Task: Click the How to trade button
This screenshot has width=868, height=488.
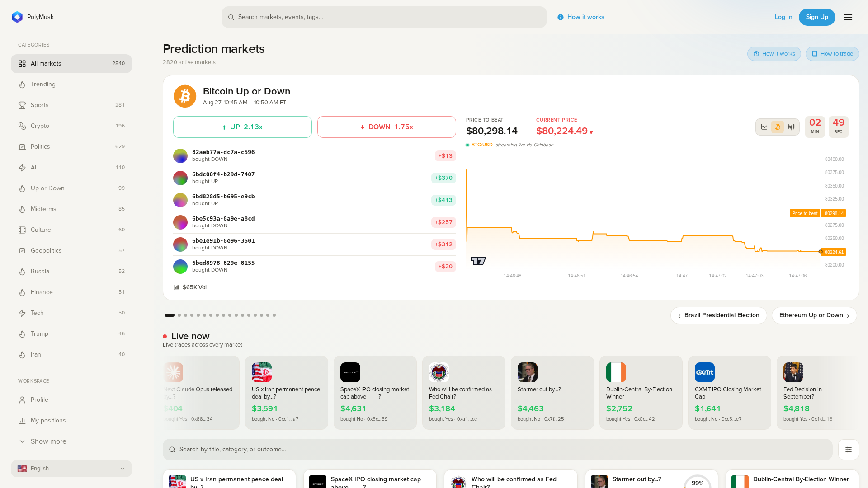Action: (x=832, y=54)
